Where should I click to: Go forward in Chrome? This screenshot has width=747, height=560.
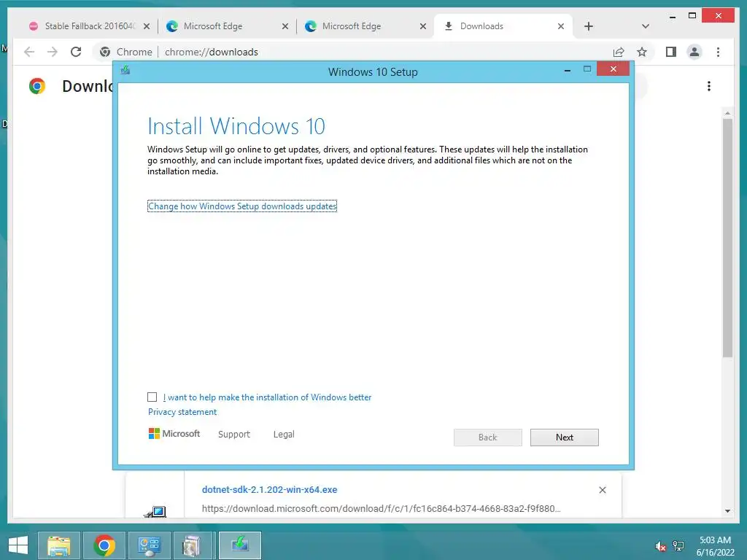(x=53, y=52)
